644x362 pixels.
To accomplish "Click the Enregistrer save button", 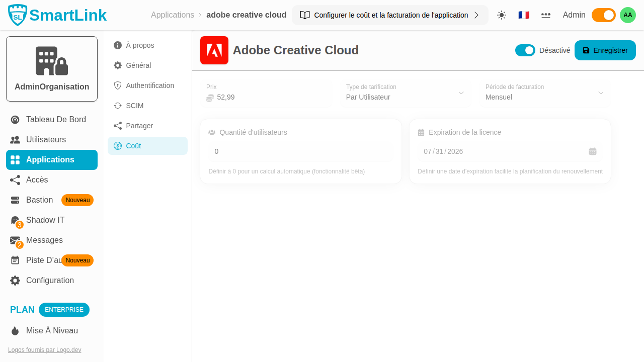I will point(605,50).
